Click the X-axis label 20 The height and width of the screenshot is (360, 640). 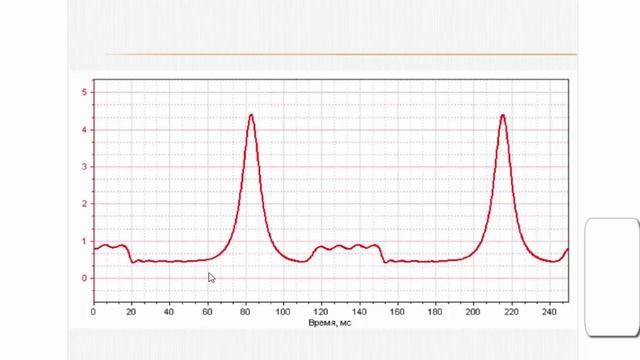(131, 312)
